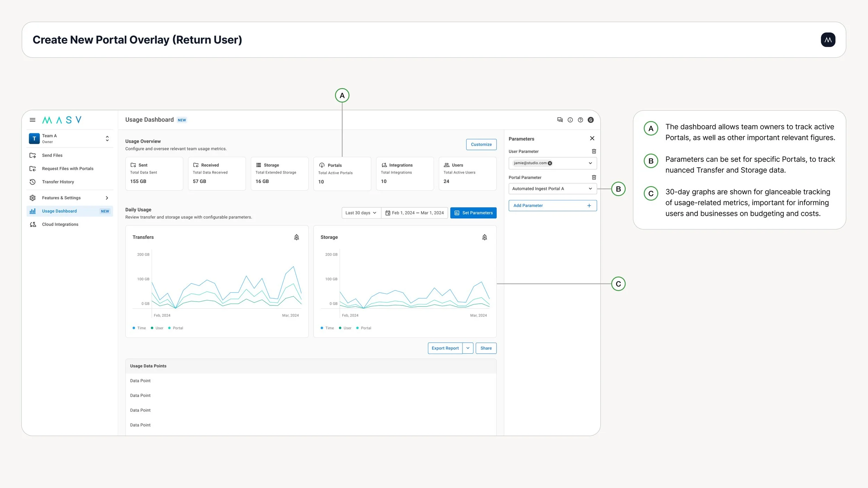Select the Portals metric card

(x=342, y=174)
